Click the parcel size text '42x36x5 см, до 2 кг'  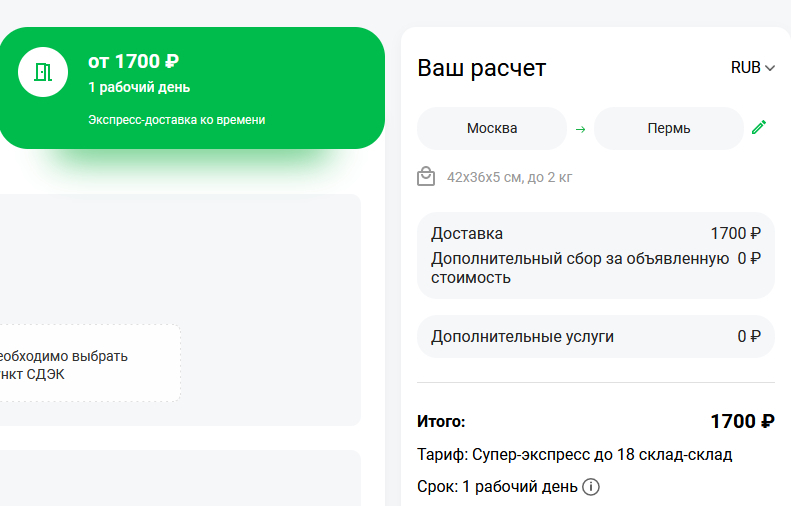click(510, 178)
